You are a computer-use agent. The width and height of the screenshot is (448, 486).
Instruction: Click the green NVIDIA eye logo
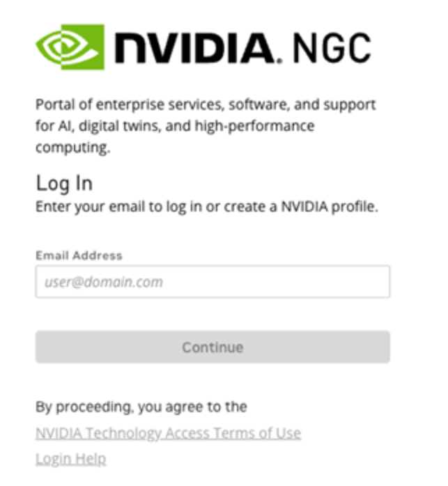[70, 47]
